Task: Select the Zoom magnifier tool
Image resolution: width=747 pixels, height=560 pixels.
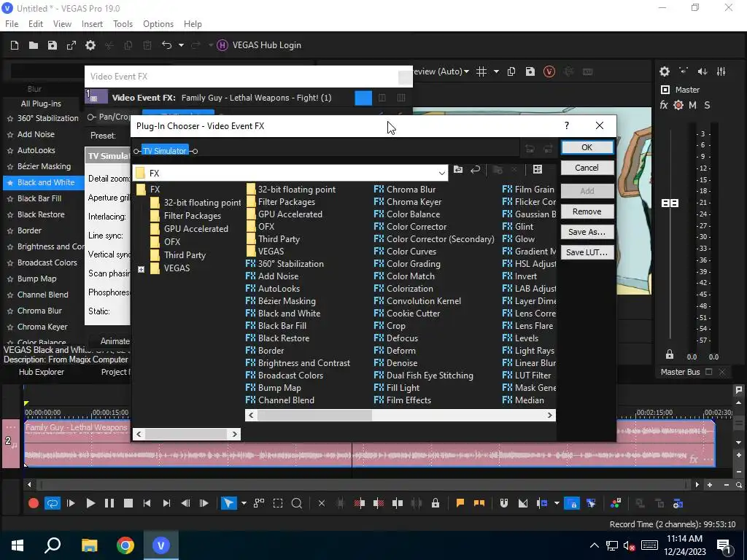Action: (296, 503)
